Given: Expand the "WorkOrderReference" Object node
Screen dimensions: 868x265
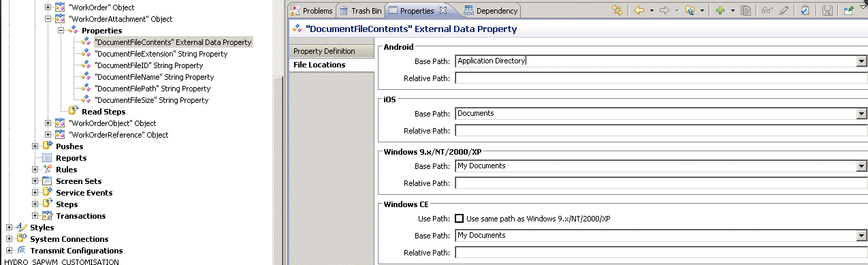Looking at the screenshot, I should pos(48,135).
